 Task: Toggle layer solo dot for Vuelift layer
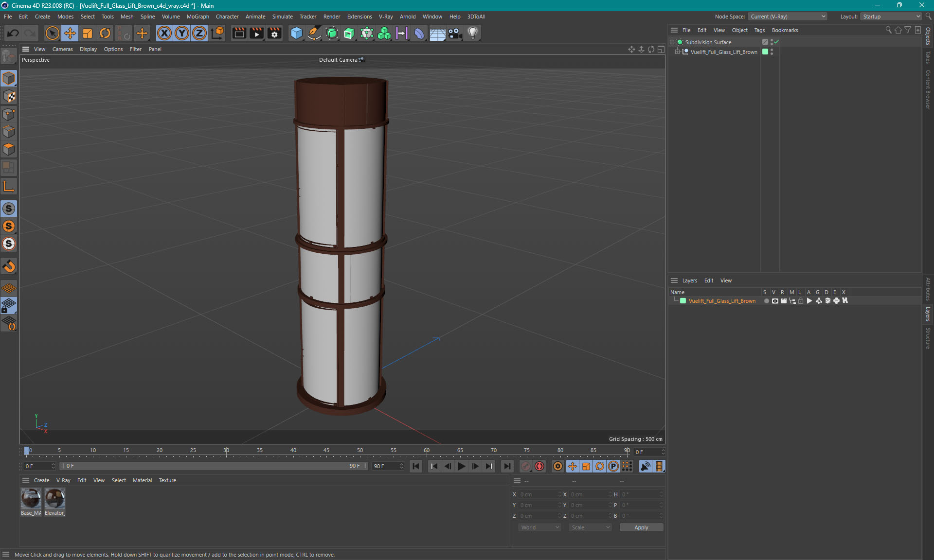tap(766, 301)
